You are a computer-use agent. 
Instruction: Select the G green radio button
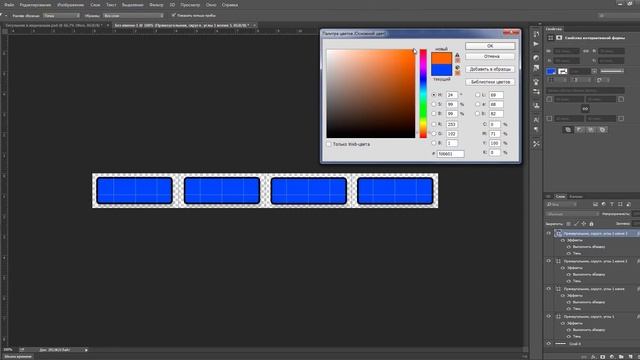click(x=434, y=134)
